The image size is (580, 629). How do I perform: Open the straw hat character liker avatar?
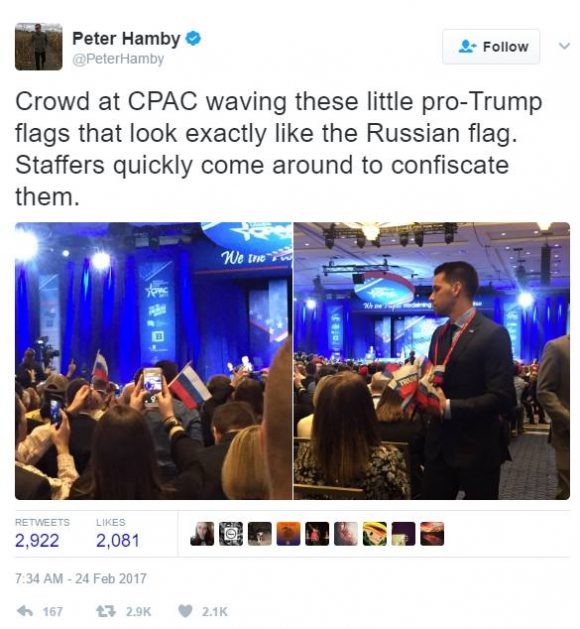(375, 534)
